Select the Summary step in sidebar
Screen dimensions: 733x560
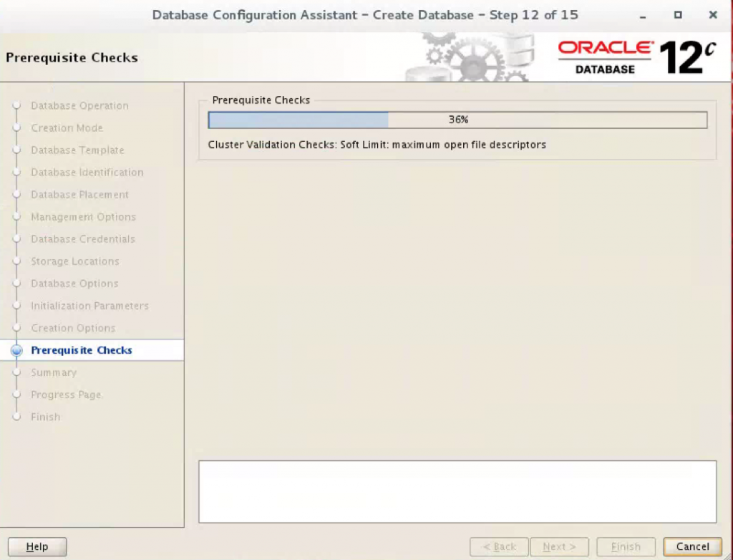click(53, 373)
